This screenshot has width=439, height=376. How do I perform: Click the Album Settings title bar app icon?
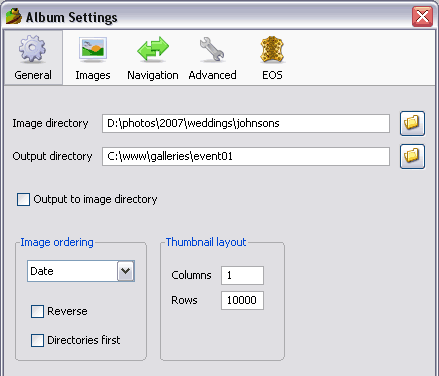14,16
